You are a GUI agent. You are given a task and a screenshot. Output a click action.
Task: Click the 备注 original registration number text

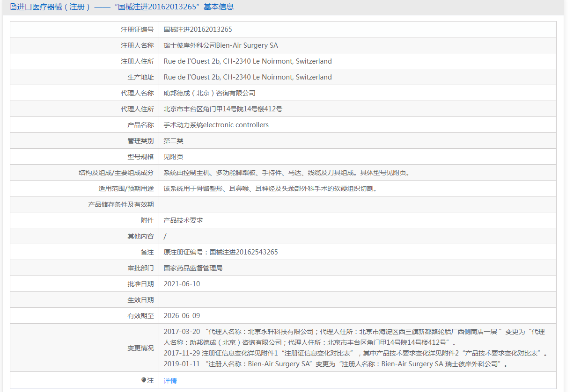click(x=221, y=252)
